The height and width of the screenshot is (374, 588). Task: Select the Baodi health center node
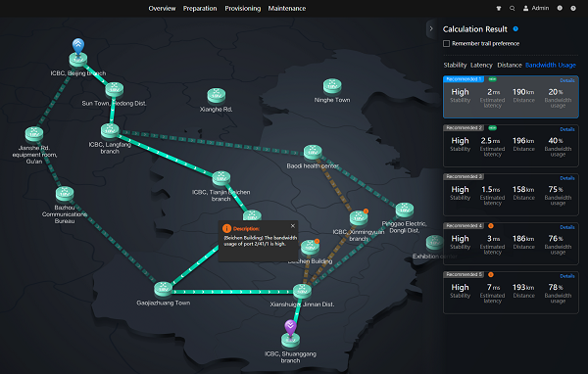click(313, 152)
